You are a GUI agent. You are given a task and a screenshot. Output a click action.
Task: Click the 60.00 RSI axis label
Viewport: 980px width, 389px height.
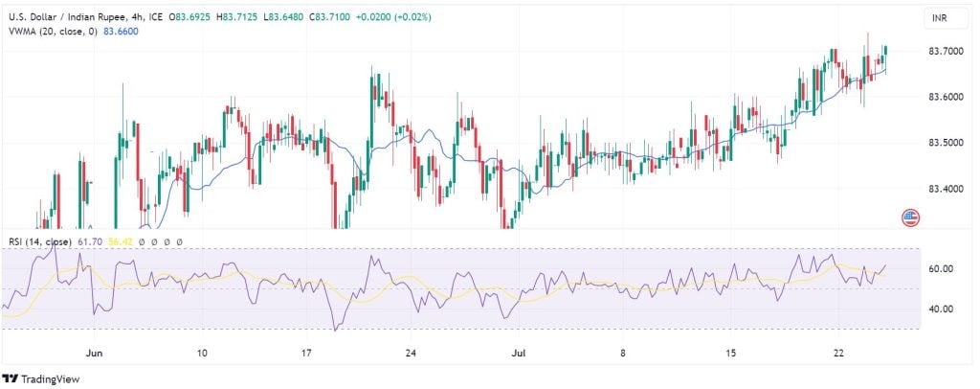click(x=941, y=269)
